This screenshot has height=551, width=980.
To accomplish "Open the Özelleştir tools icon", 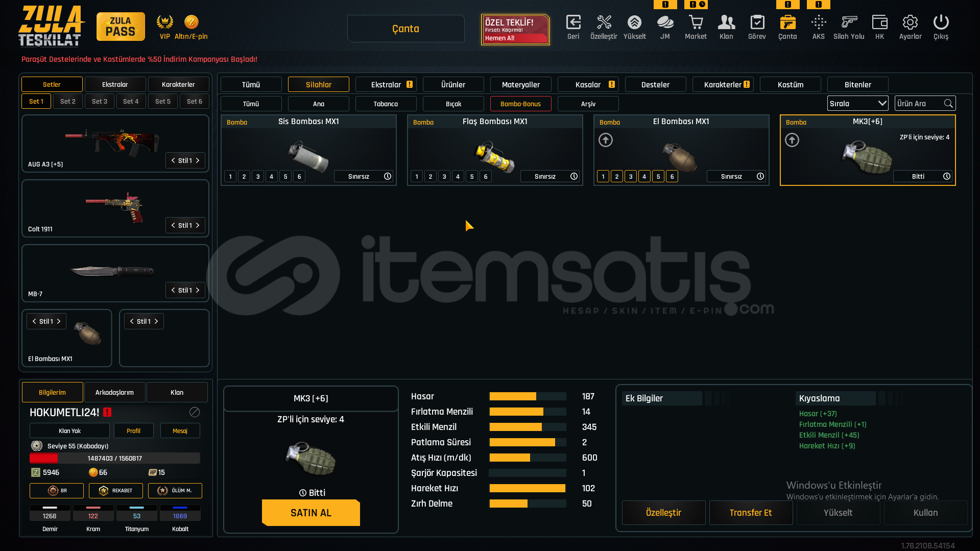I will point(604,22).
